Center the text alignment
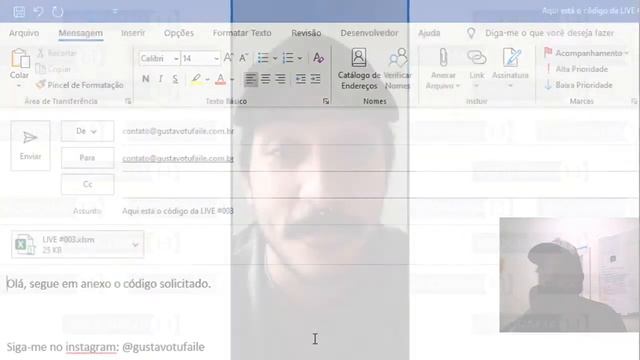This screenshot has width=640, height=360. (x=265, y=79)
